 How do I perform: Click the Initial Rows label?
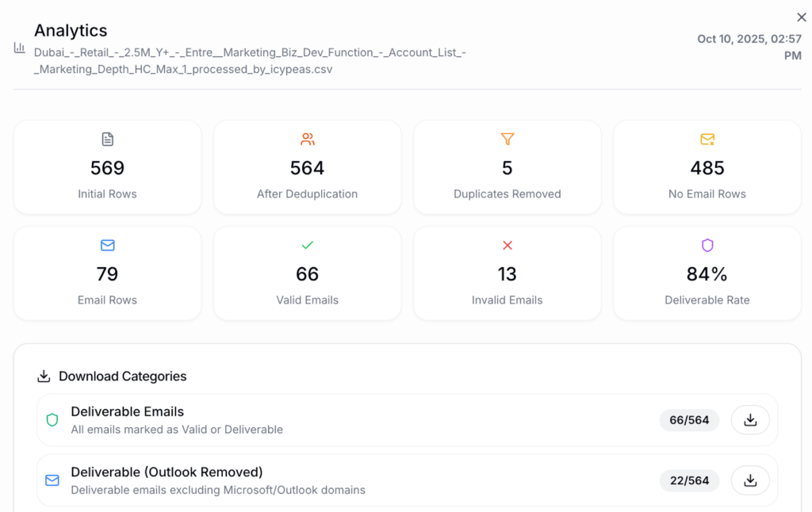click(x=107, y=194)
